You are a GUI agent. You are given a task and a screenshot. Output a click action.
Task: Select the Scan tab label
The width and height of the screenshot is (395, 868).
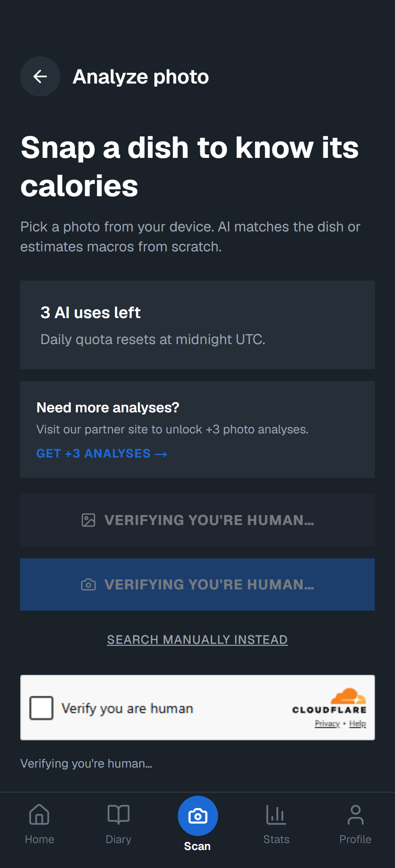(x=197, y=846)
